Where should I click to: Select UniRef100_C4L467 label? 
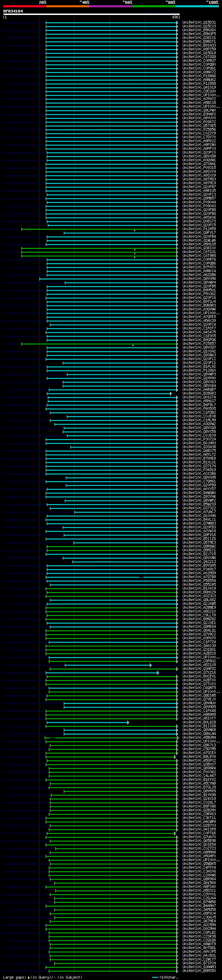199,776
